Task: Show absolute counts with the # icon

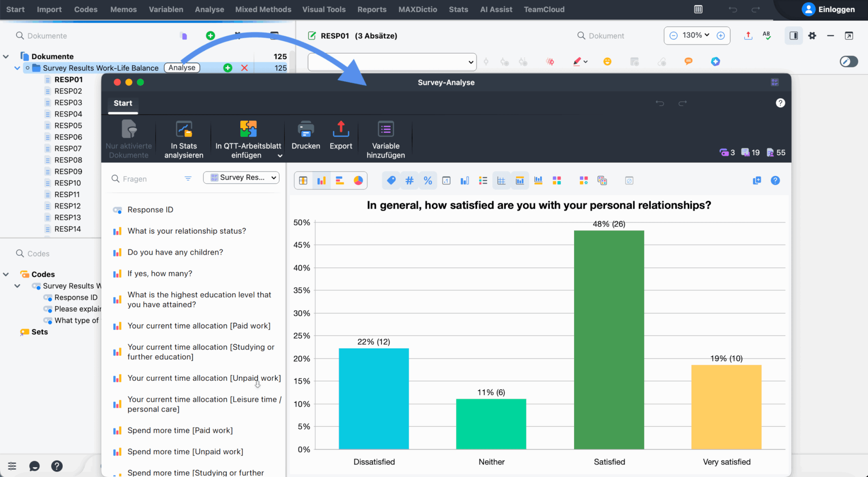Action: click(x=409, y=180)
